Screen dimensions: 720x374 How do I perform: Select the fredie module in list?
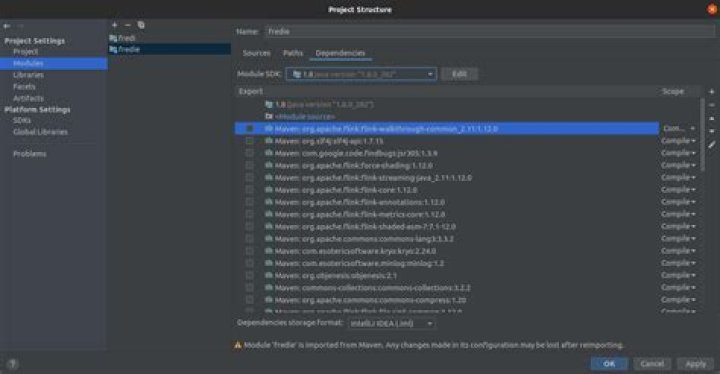click(x=169, y=49)
